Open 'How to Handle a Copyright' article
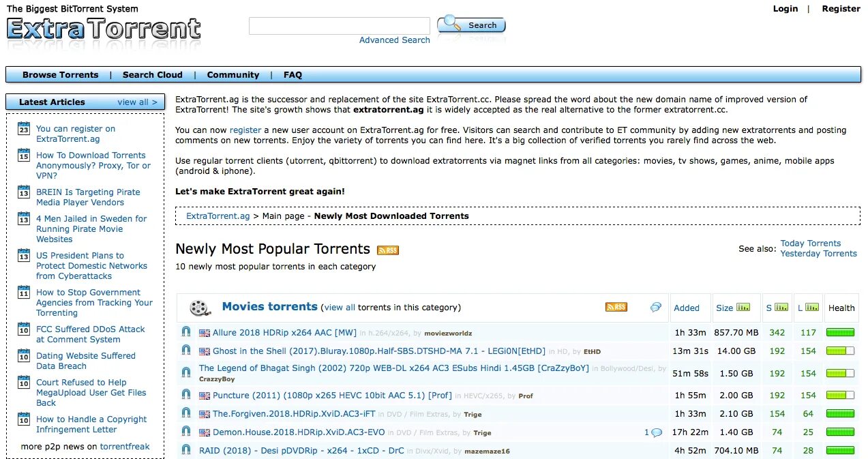This screenshot has height=459, width=868. [x=91, y=424]
